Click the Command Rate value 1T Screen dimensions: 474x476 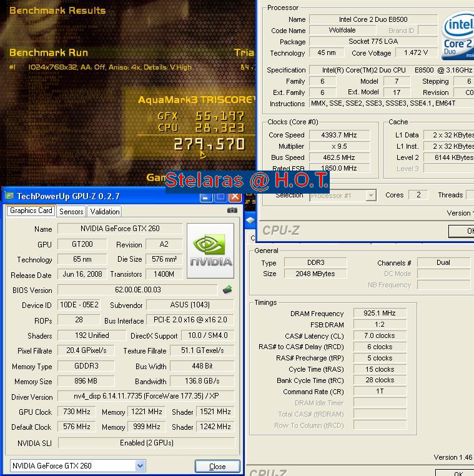[x=380, y=391]
